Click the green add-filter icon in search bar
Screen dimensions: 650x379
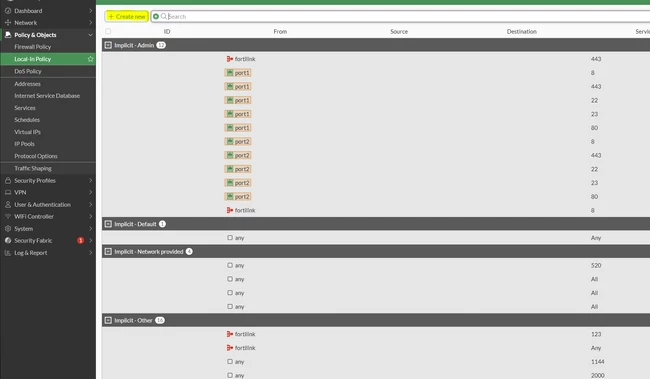pyautogui.click(x=156, y=17)
